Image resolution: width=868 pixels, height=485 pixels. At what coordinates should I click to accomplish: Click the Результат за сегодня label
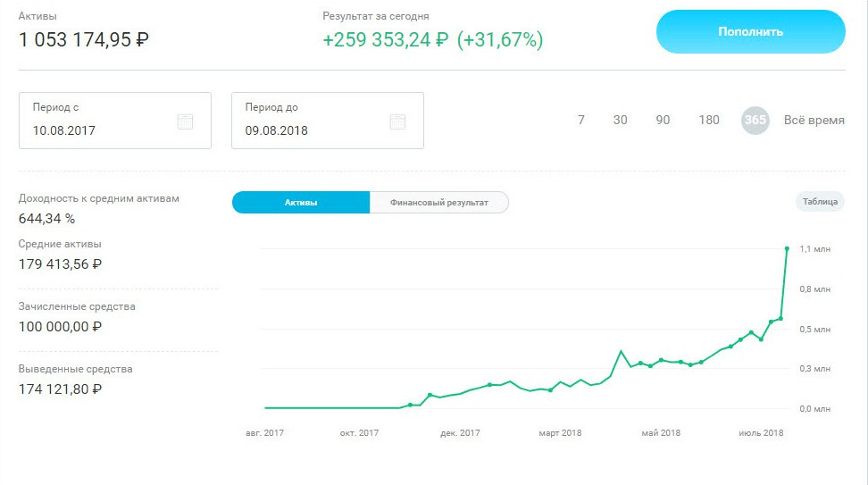click(x=376, y=17)
